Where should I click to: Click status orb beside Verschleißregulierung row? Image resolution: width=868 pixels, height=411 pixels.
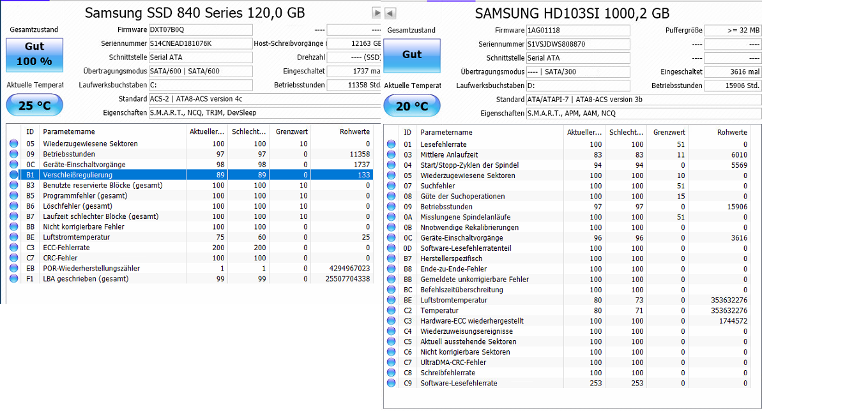14,175
